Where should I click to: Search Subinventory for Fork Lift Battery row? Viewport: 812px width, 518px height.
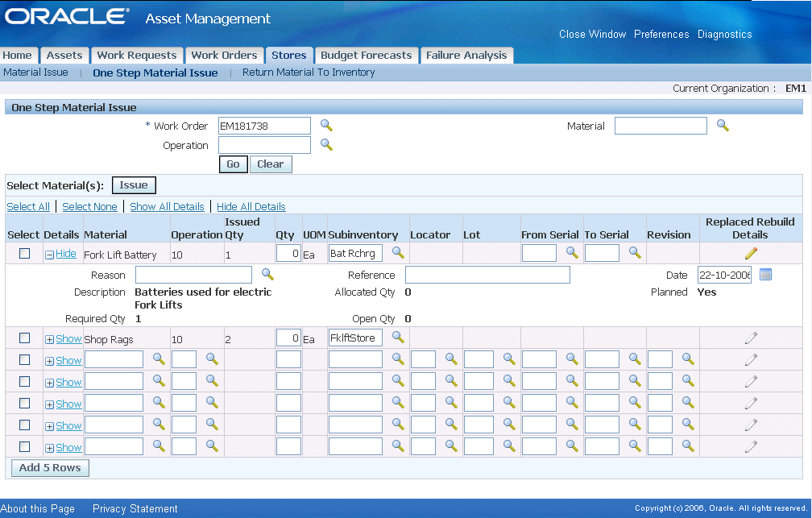(x=398, y=253)
